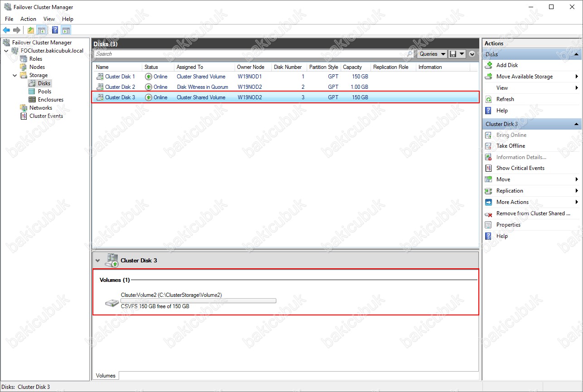The height and width of the screenshot is (392, 583).
Task: Click the Search input field
Action: tap(251, 54)
